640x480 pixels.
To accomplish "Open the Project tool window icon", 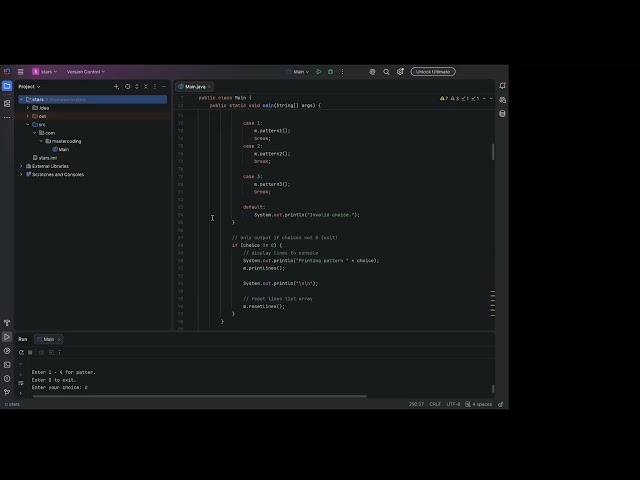I will 7,86.
